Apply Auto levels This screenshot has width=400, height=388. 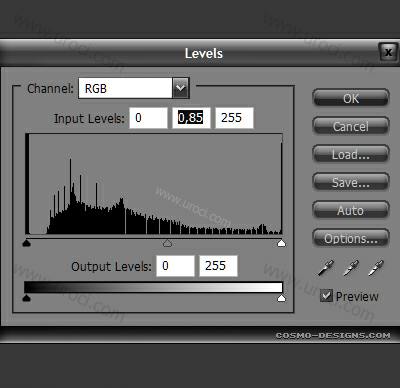(x=351, y=210)
